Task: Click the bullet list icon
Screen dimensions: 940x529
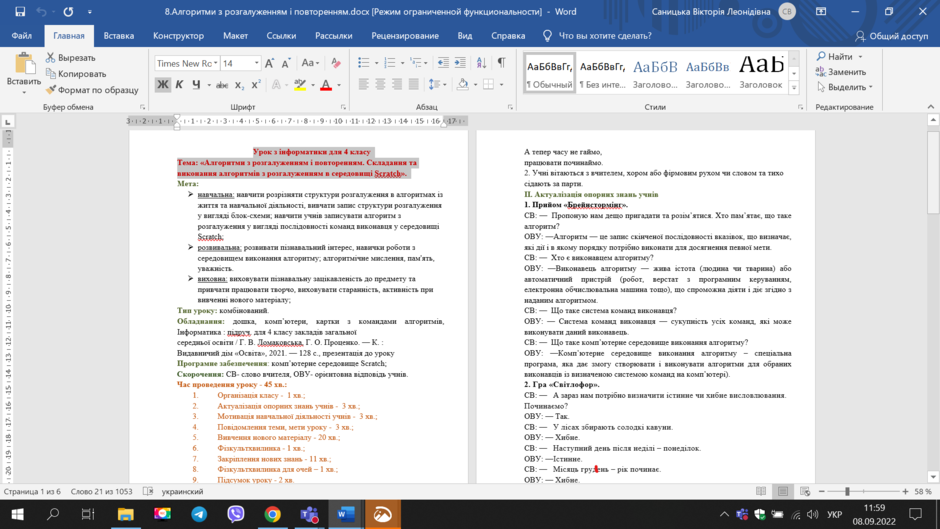Action: pos(363,62)
